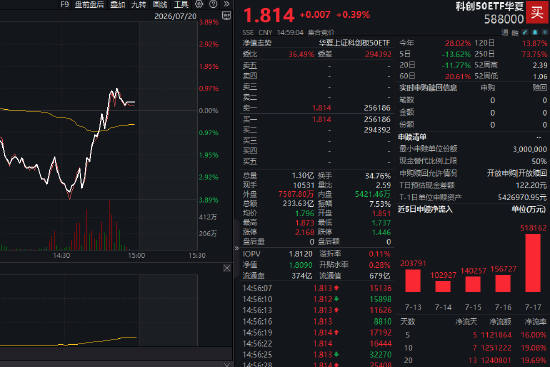Click the pencil note icon under the stock code

pos(525,32)
